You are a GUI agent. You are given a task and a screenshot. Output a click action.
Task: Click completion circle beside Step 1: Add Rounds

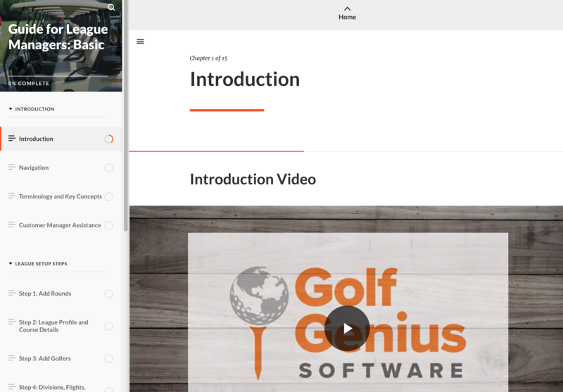tap(109, 293)
